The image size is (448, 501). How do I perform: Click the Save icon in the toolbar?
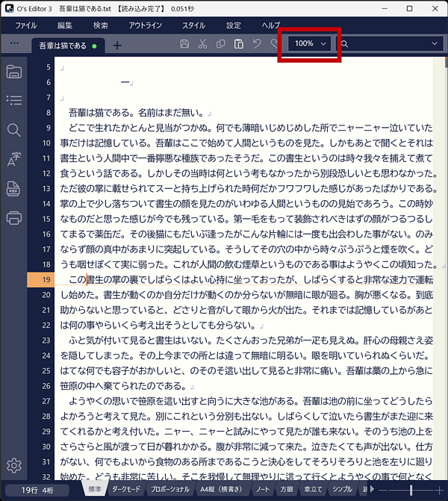[184, 44]
